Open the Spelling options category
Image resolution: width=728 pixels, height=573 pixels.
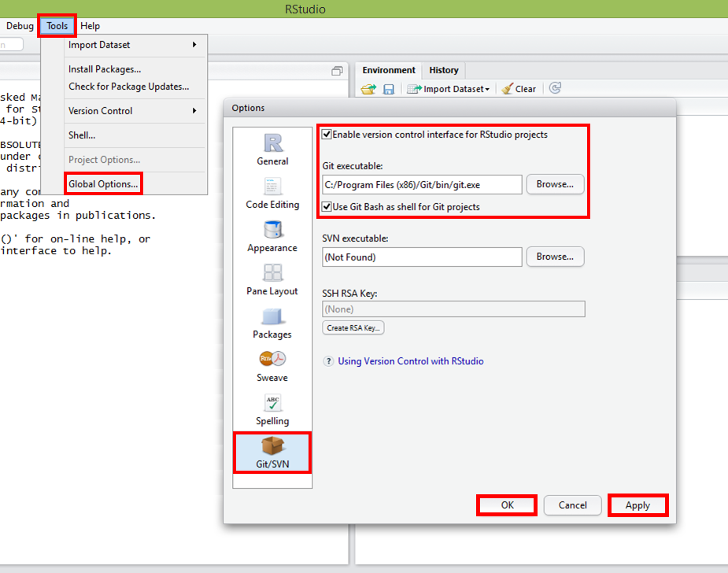point(272,409)
